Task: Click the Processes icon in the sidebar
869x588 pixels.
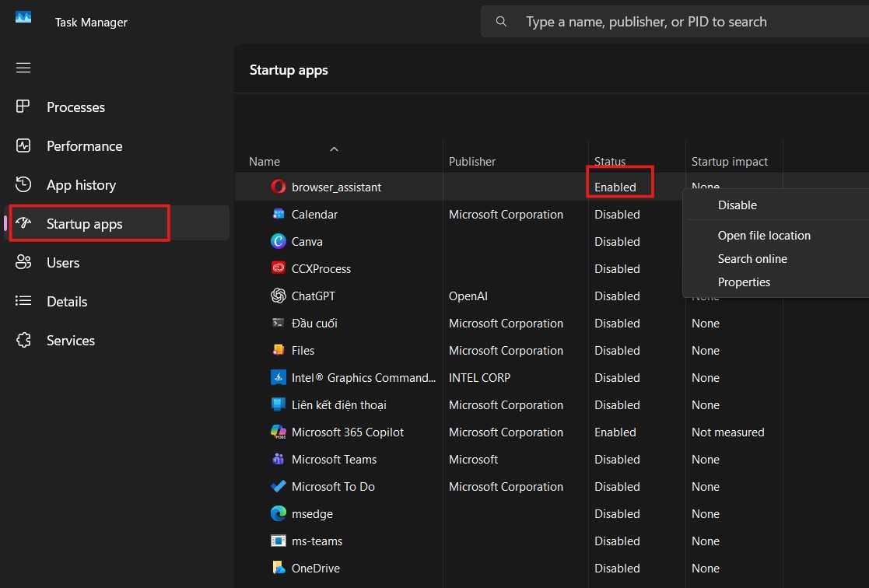Action: 24,107
